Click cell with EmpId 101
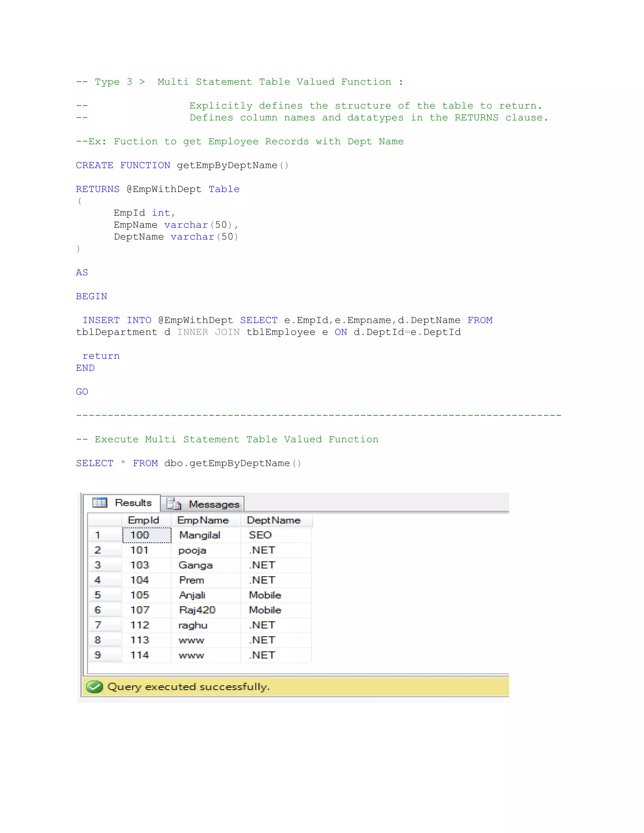644x833 pixels. pos(147,550)
